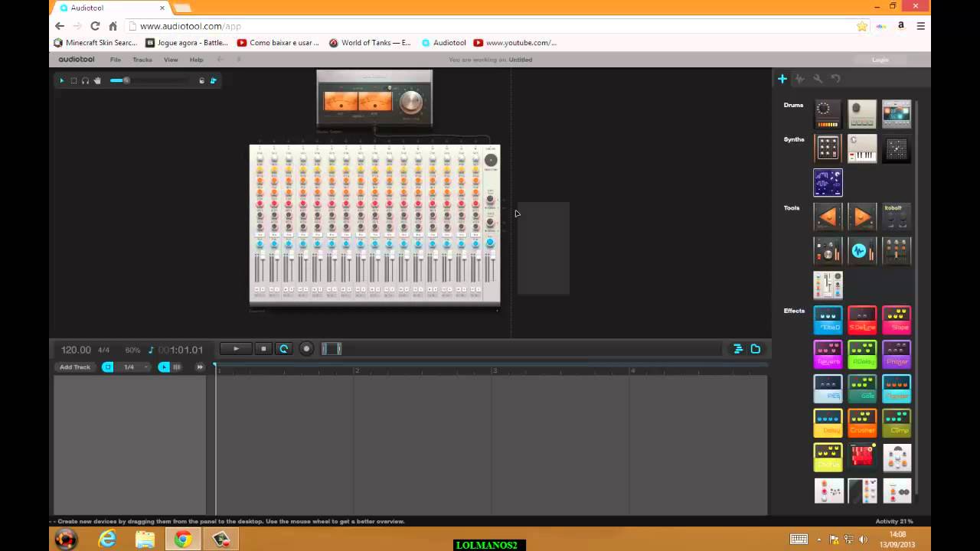Click the 120.00 tempo value

(76, 350)
